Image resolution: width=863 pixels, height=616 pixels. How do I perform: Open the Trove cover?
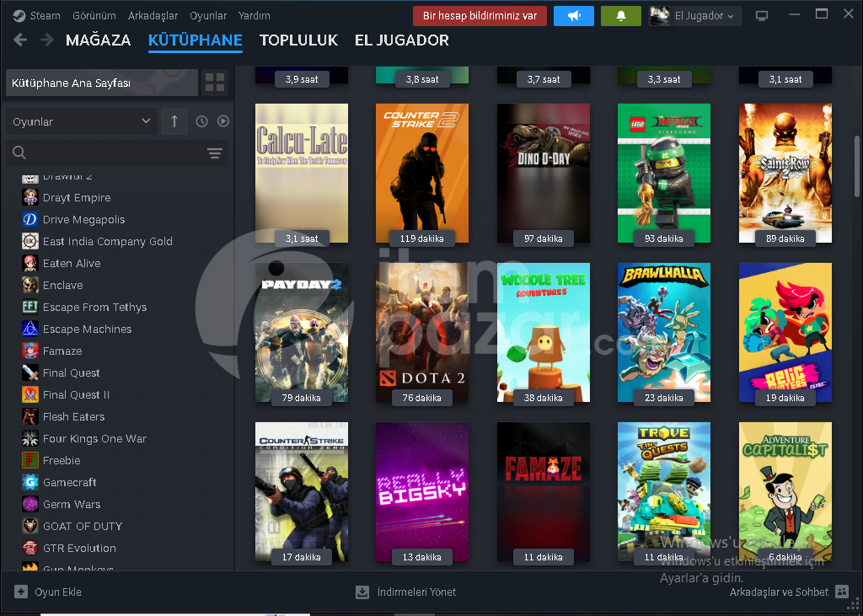point(664,491)
